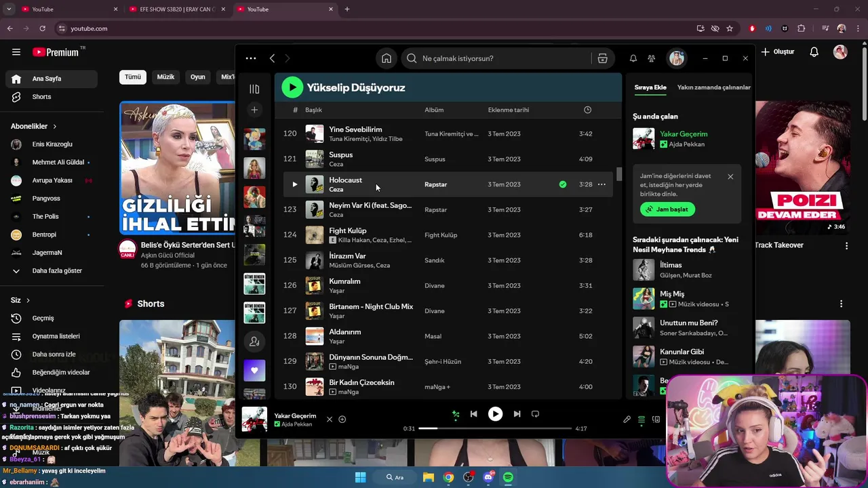Open Fight Kulüp album link
The width and height of the screenshot is (868, 488).
coord(441,235)
